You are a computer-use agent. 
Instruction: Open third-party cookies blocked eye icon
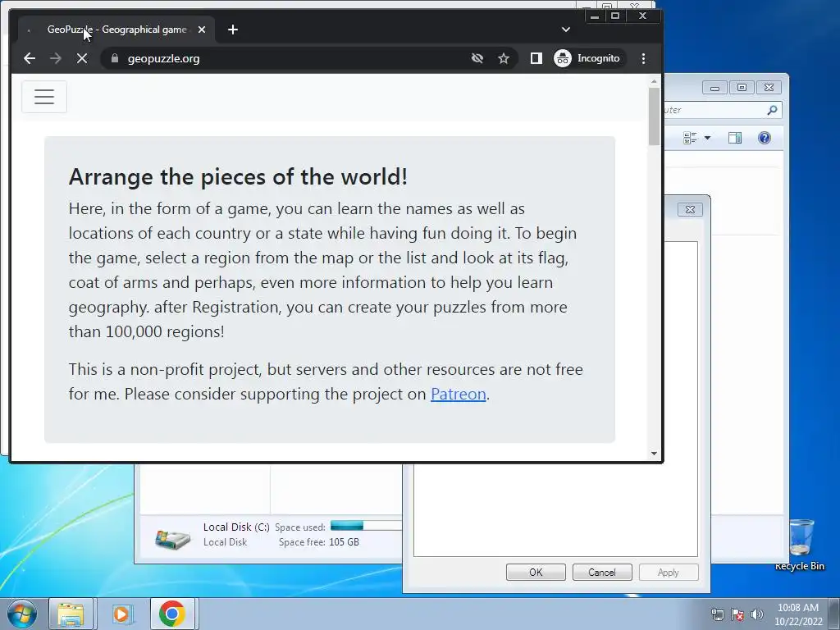[x=477, y=58]
